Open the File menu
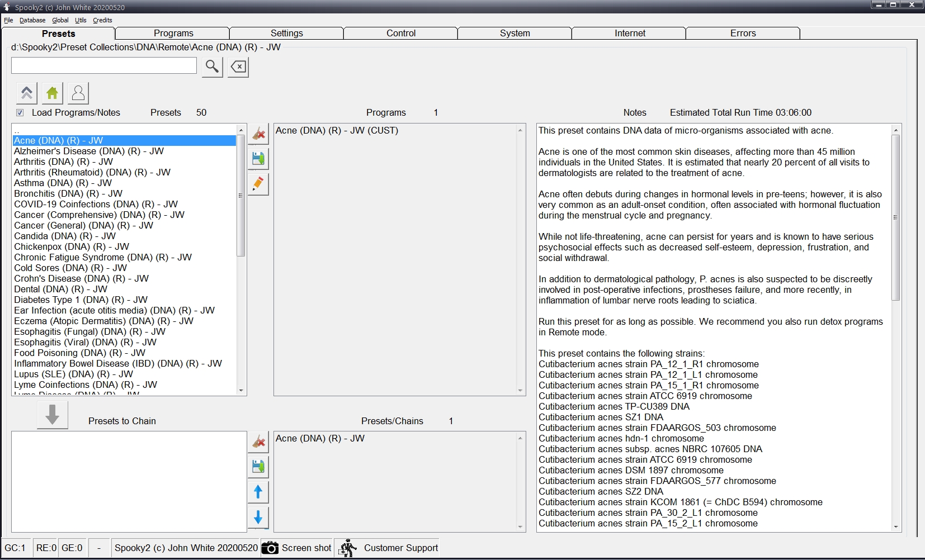This screenshot has width=925, height=560. [x=8, y=20]
